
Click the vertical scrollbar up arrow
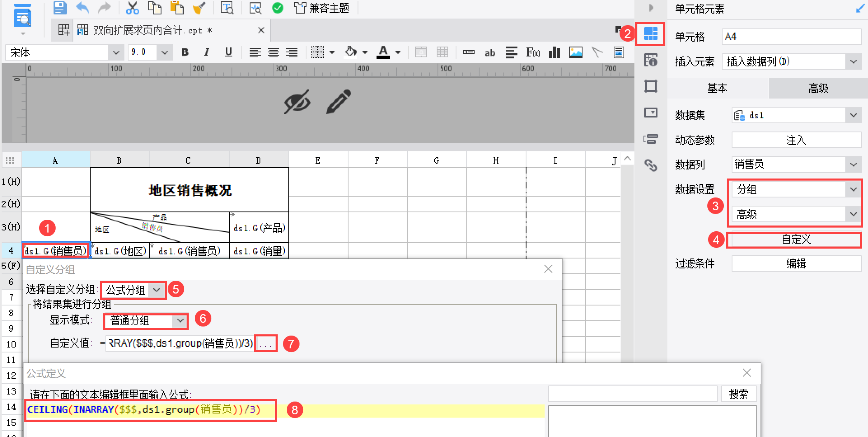627,159
